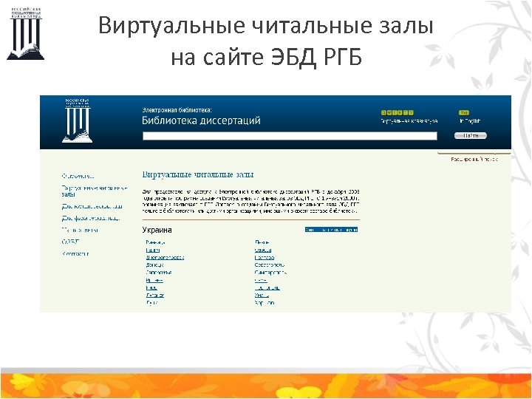
Task: Open the "Для юридических лиц" sidebar item
Action: [x=92, y=206]
